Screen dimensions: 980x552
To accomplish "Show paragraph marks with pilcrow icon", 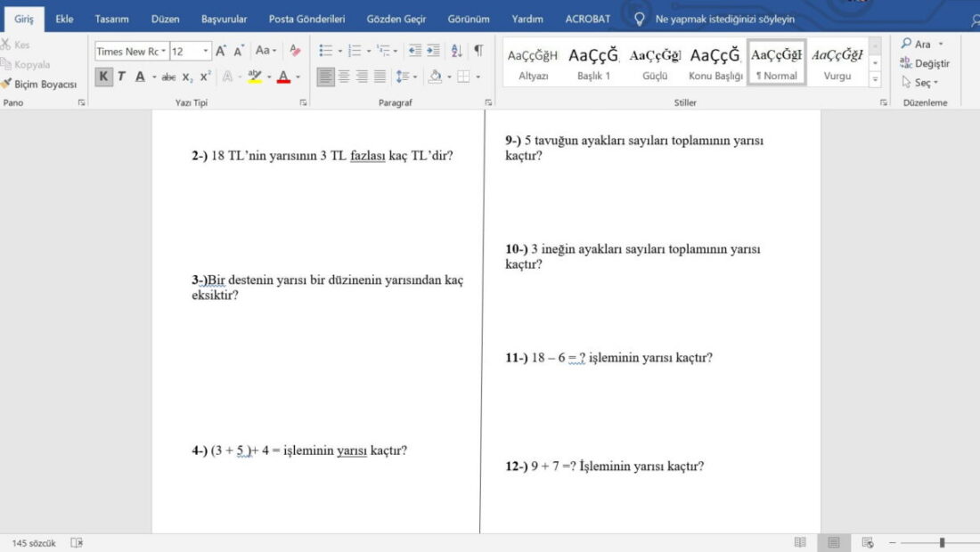I will tap(478, 51).
